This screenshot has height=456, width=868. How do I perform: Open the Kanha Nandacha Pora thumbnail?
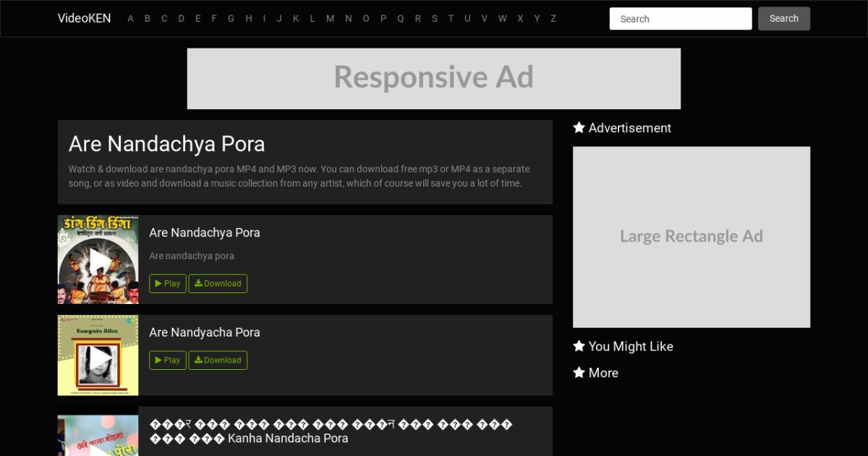(98, 435)
